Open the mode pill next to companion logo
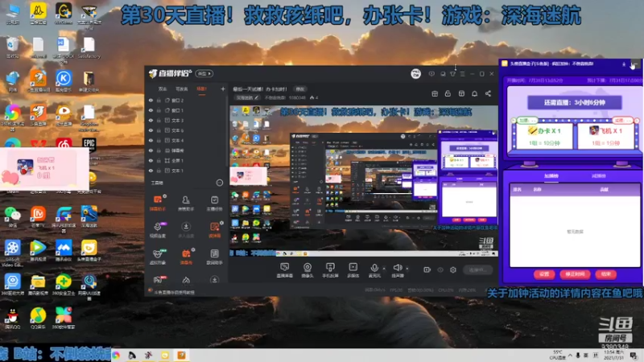 [204, 73]
